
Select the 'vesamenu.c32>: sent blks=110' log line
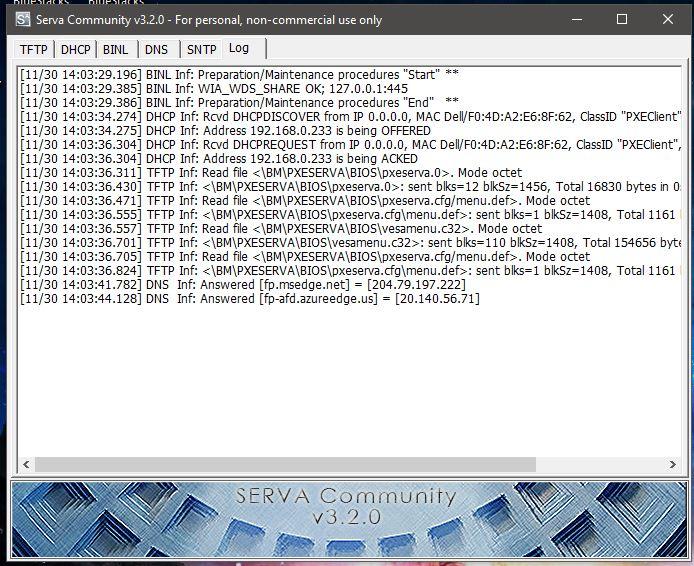tap(351, 243)
